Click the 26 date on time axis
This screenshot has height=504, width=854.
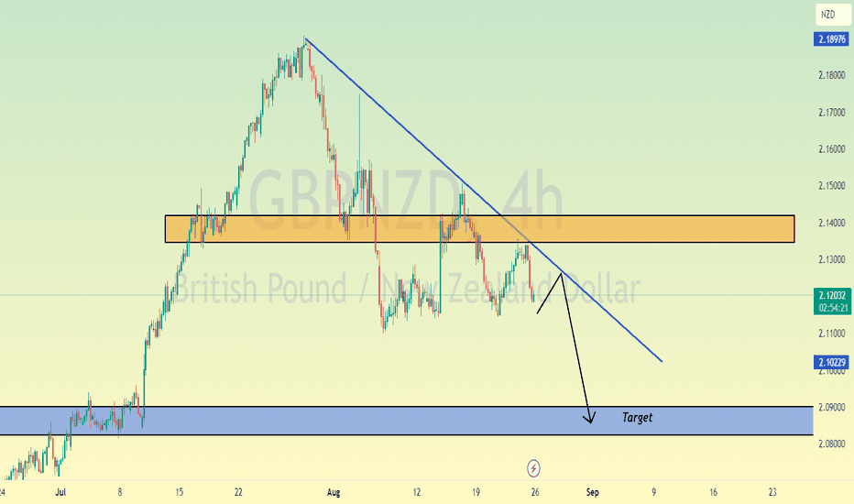535,493
